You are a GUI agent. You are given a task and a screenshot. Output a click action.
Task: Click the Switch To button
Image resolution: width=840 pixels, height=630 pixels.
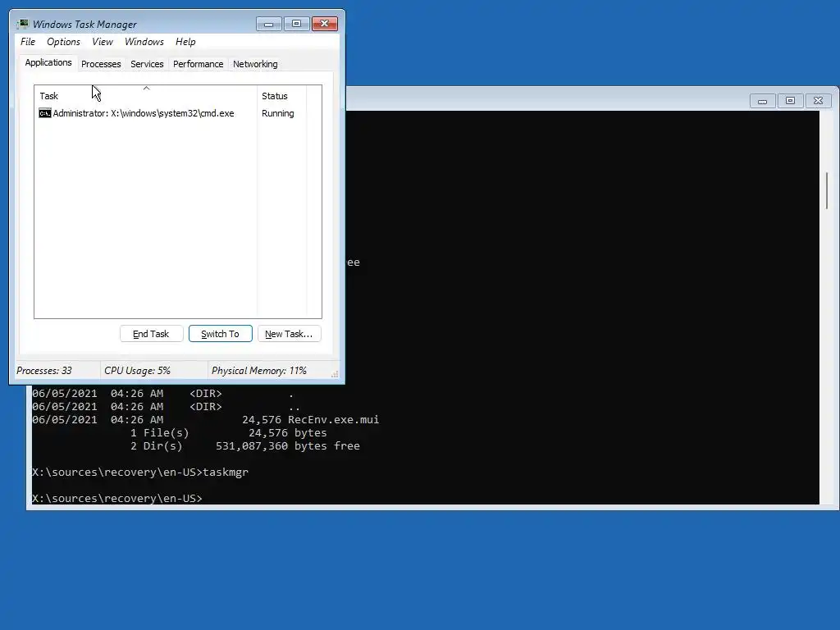[220, 334]
